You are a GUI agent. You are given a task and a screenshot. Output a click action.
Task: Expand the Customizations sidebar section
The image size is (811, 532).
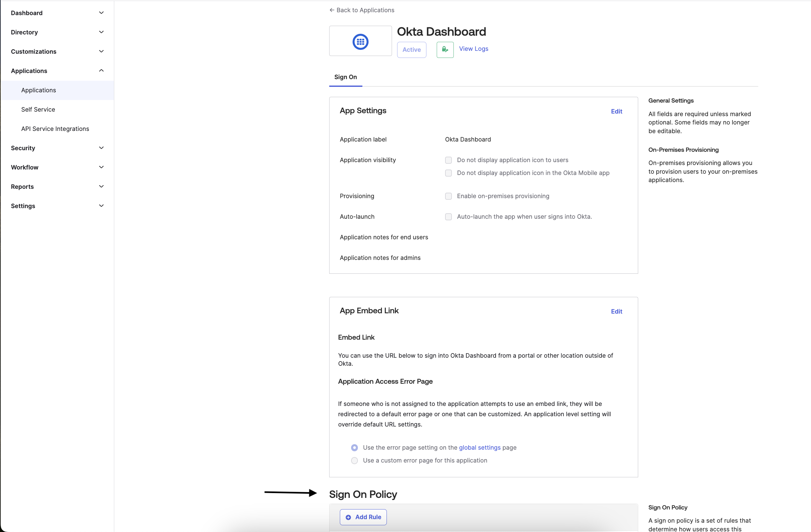click(57, 51)
